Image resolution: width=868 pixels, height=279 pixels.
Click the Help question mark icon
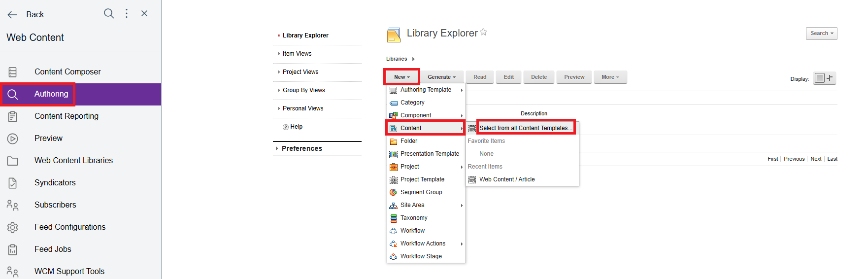(286, 127)
